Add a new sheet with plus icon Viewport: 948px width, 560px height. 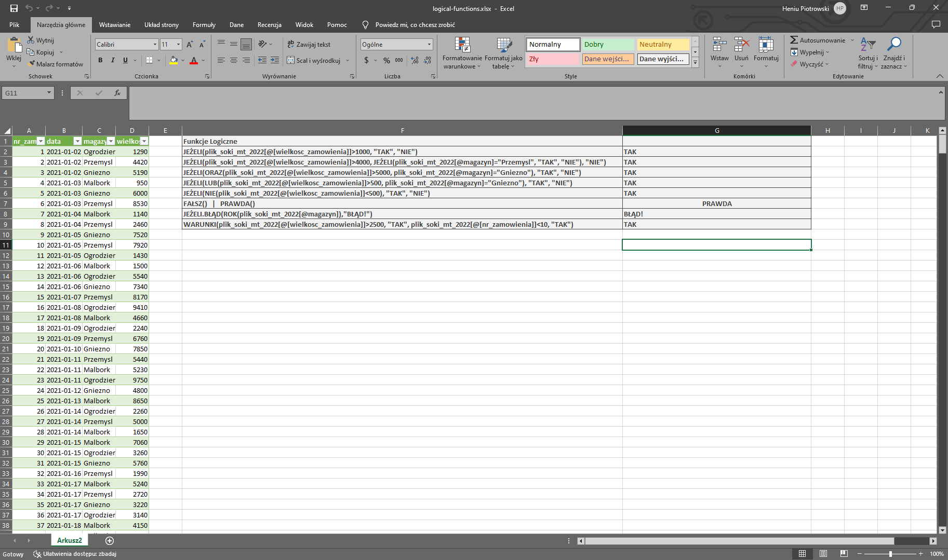tap(110, 540)
